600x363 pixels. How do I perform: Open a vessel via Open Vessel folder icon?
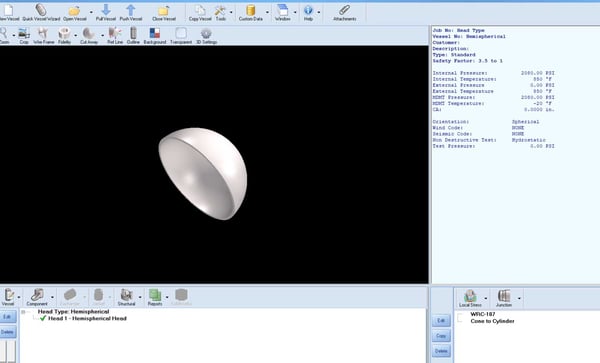tap(74, 12)
